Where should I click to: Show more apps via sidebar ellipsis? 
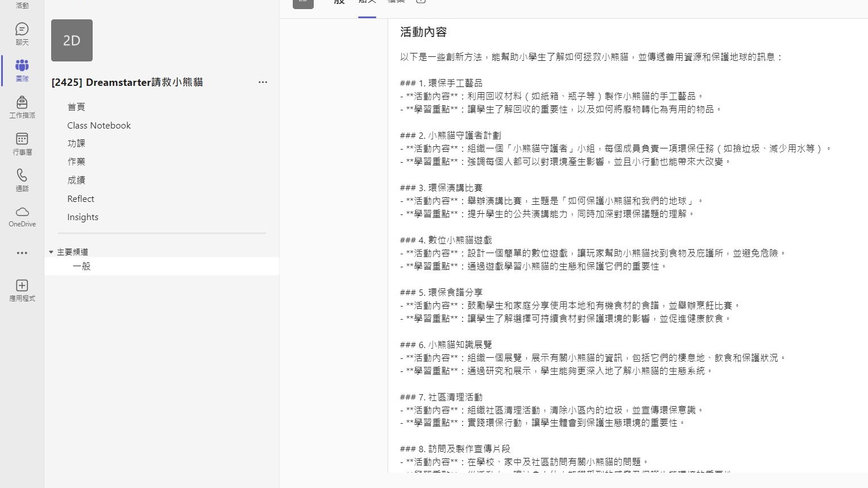click(22, 253)
